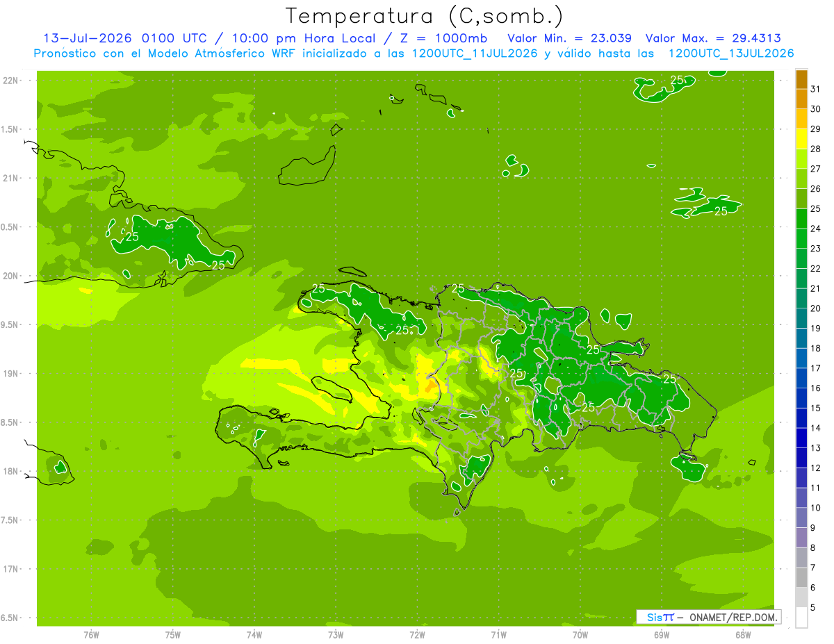This screenshot has height=644, width=834.
Task: Click the 70W longitude axis label
Action: tap(580, 634)
